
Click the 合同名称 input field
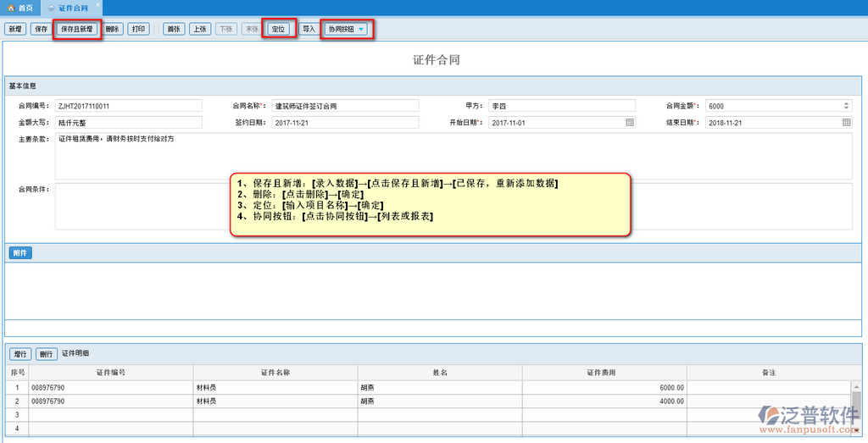click(x=345, y=106)
